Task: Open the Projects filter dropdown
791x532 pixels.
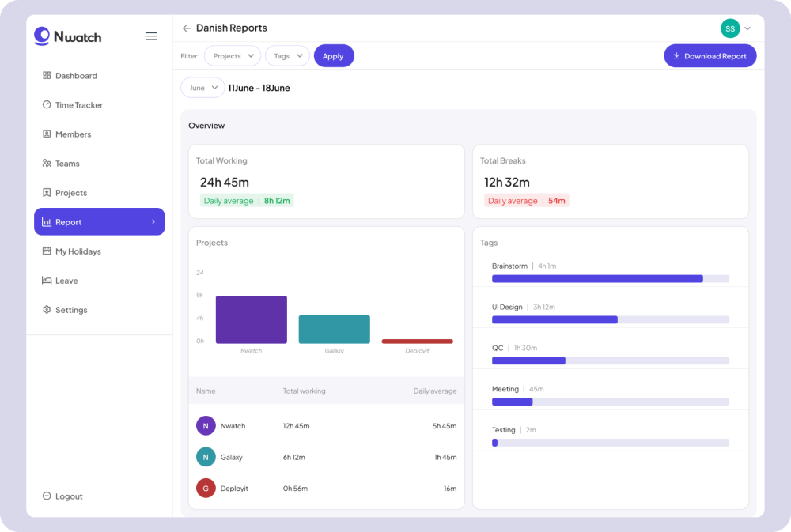Action: [x=233, y=56]
